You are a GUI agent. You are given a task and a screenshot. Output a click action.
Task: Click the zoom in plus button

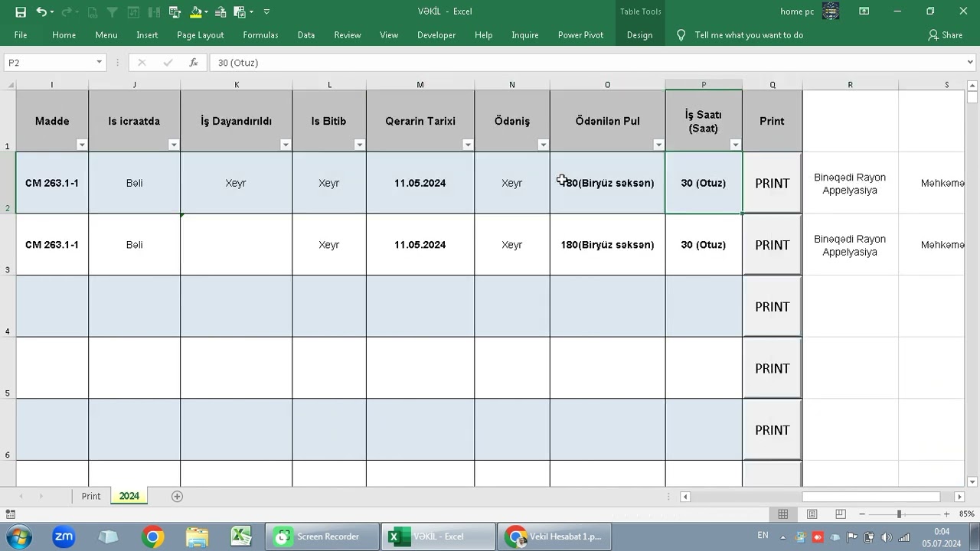(946, 514)
